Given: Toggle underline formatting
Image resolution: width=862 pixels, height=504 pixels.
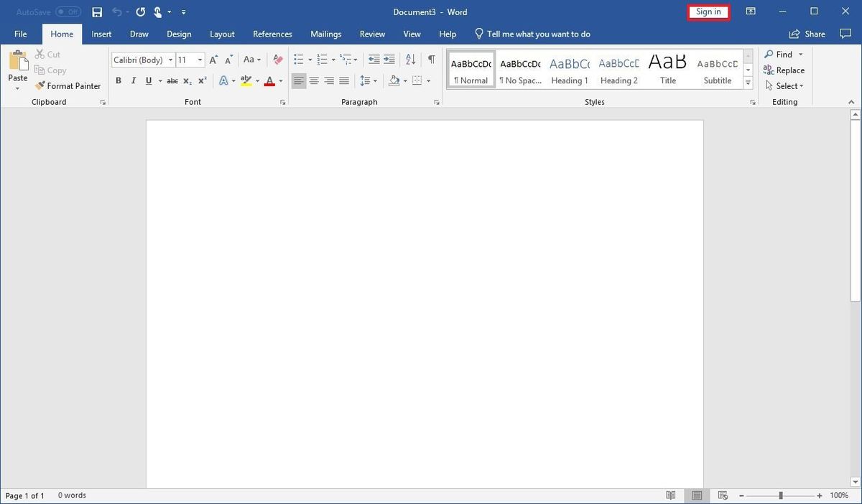Looking at the screenshot, I should [148, 80].
